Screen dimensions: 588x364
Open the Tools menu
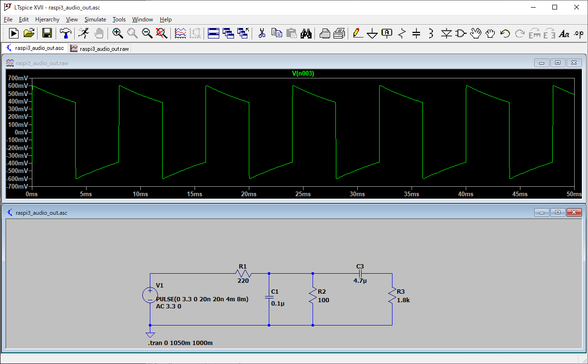point(119,19)
